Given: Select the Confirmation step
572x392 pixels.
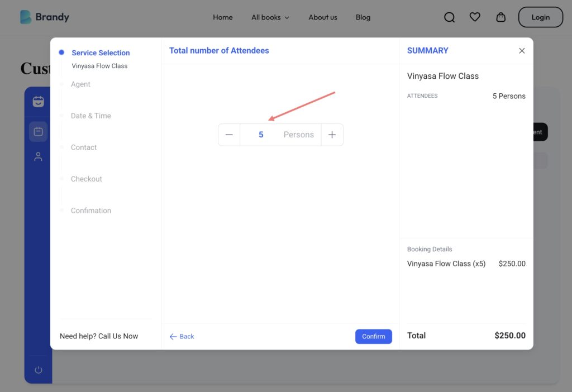Looking at the screenshot, I should (91, 211).
